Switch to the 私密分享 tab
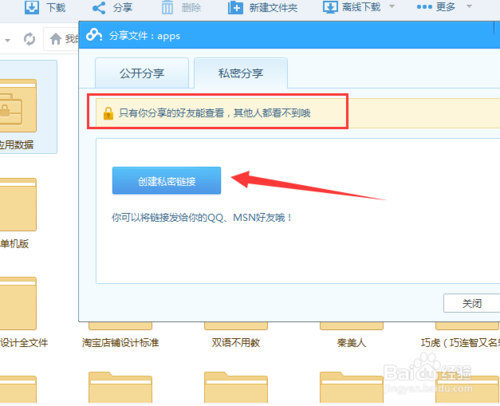Screen dimensions: 500x406 [241, 73]
